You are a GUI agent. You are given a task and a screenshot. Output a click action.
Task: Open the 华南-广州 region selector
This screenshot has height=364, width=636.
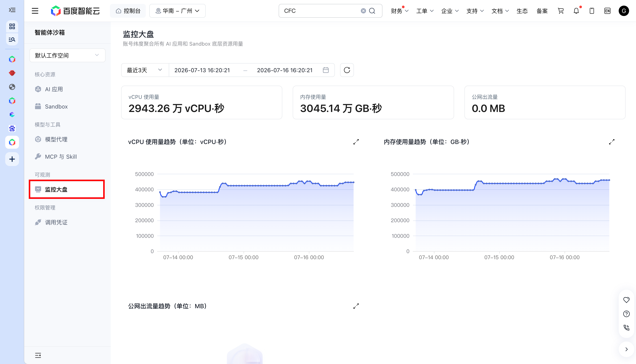177,11
